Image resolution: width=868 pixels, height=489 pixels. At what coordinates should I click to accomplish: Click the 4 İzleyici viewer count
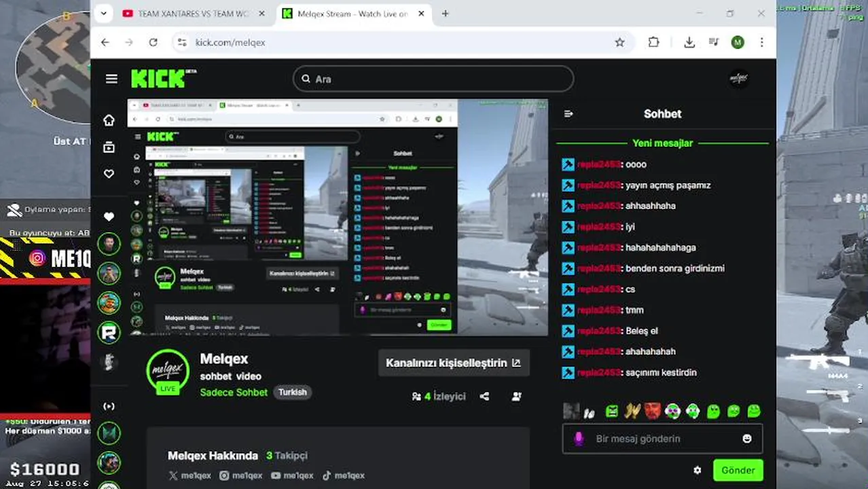coord(439,397)
